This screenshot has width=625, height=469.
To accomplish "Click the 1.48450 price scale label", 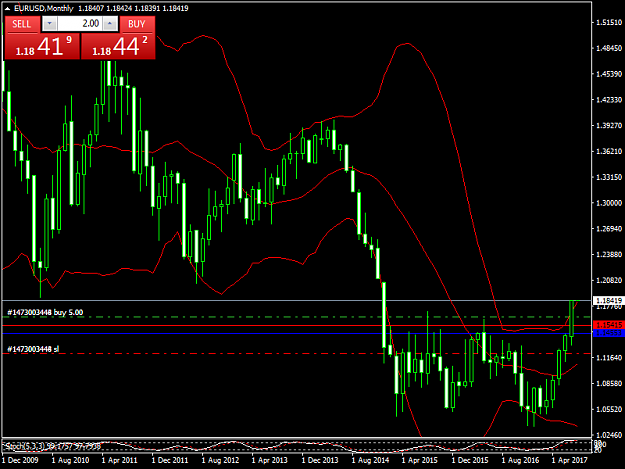I will (609, 48).
